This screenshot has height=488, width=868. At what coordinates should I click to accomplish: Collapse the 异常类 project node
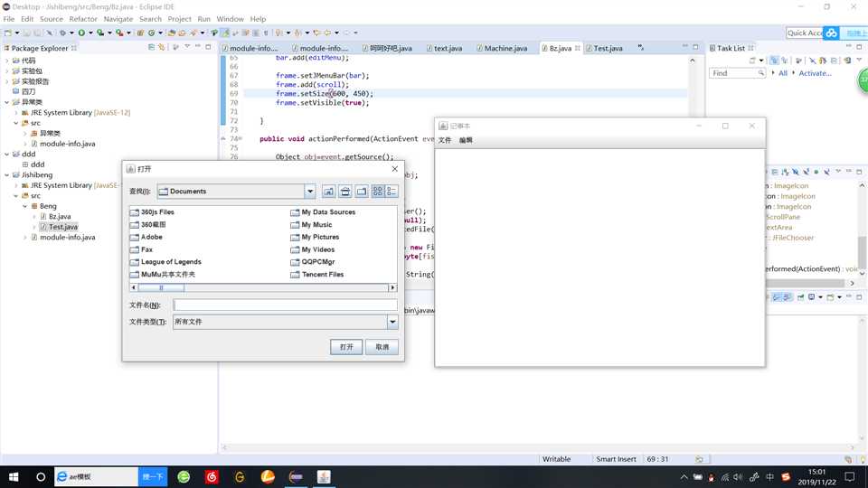(x=6, y=102)
